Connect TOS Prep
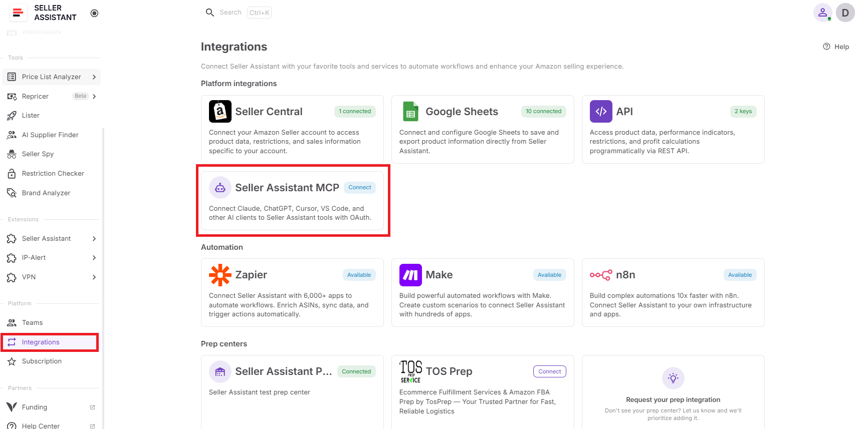 click(550, 371)
